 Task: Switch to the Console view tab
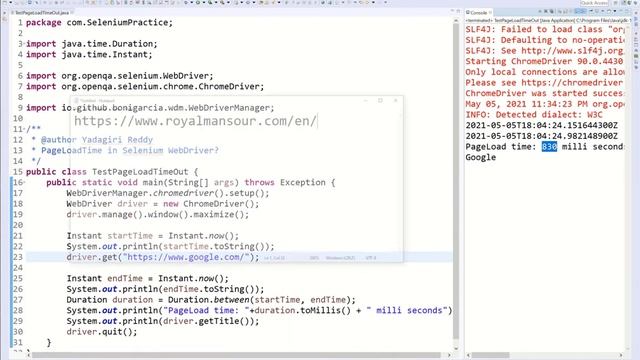point(479,13)
